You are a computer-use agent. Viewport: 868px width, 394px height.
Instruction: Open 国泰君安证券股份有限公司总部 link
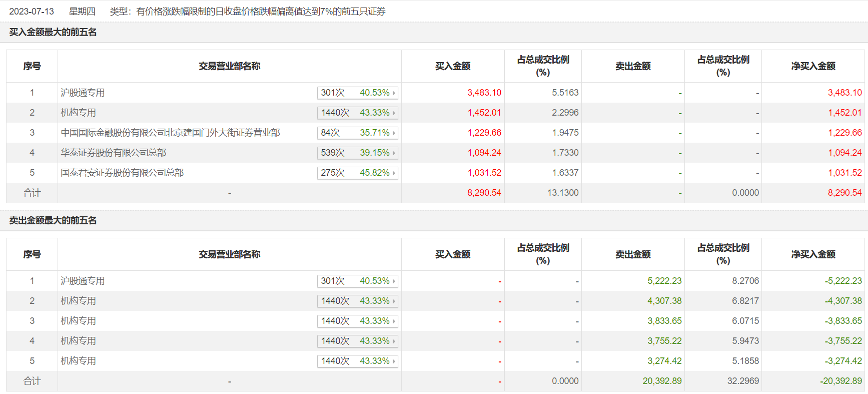pyautogui.click(x=122, y=173)
